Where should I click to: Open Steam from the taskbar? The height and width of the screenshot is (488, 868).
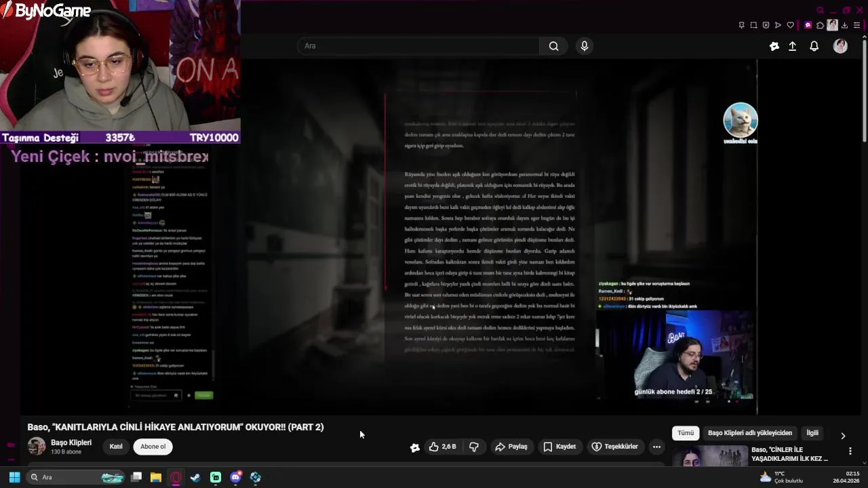point(195,477)
